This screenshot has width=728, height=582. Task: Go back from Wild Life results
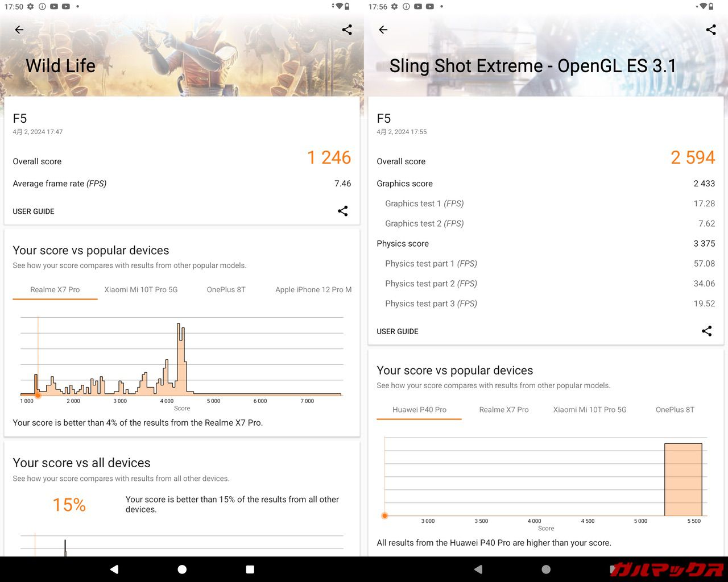pos(19,30)
